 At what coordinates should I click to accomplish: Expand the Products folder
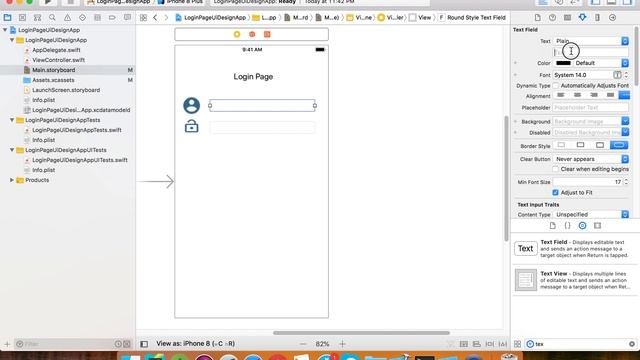pos(12,180)
